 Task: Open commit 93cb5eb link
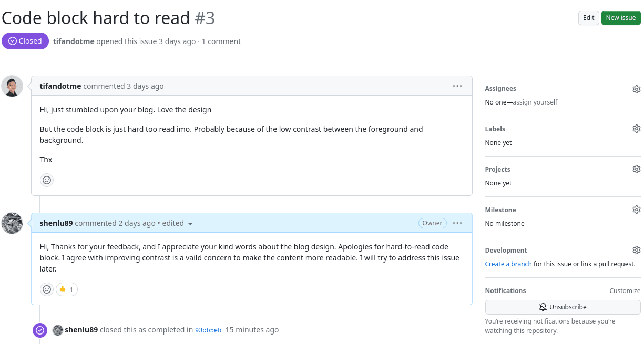click(x=208, y=330)
